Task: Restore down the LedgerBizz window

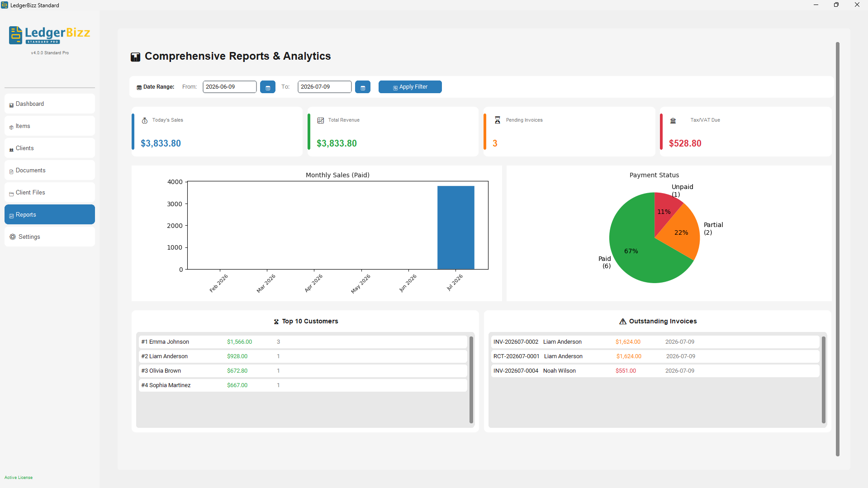Action: coord(836,5)
